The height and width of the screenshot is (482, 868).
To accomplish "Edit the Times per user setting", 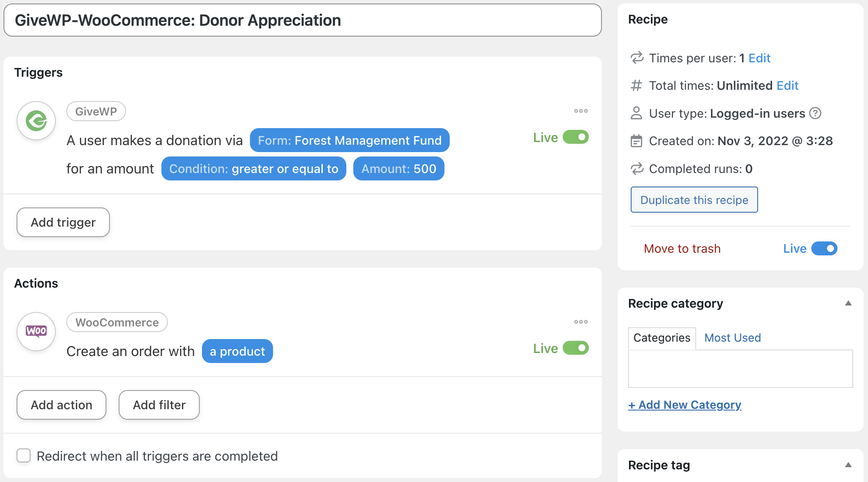I will point(759,58).
